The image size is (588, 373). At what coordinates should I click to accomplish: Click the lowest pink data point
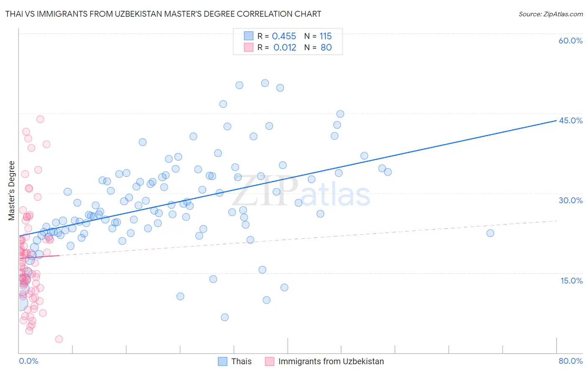59,339
